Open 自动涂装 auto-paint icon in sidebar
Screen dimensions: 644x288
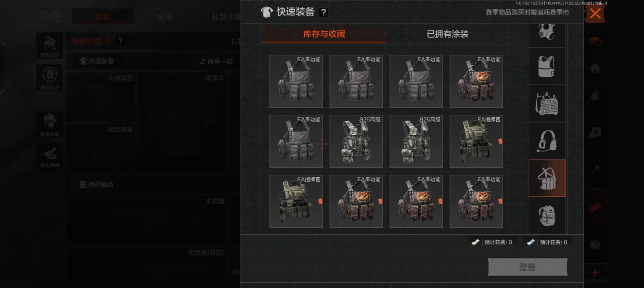pyautogui.click(x=50, y=156)
